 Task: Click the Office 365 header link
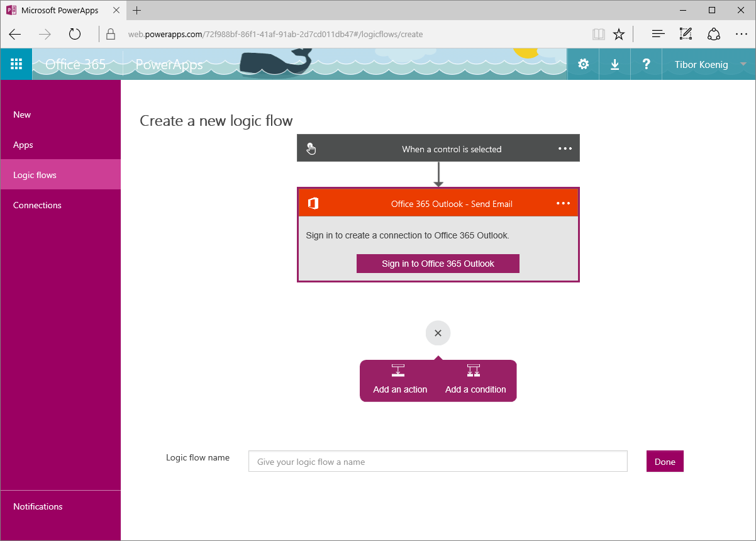[x=75, y=64]
